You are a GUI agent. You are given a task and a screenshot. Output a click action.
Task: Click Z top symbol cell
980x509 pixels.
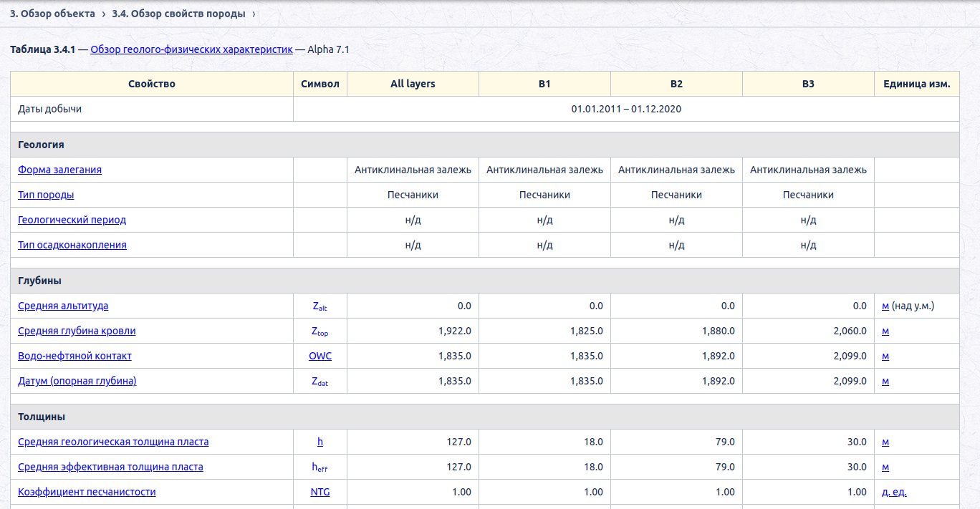pos(320,331)
